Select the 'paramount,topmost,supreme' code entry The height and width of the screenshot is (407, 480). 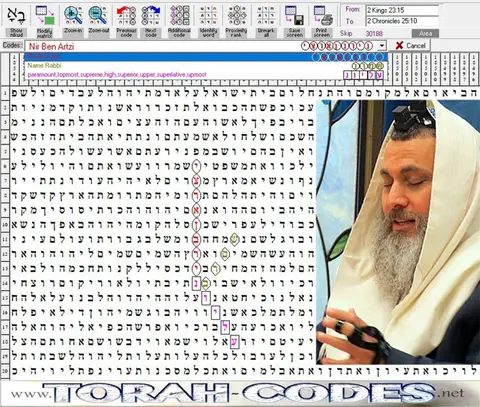coord(206,75)
